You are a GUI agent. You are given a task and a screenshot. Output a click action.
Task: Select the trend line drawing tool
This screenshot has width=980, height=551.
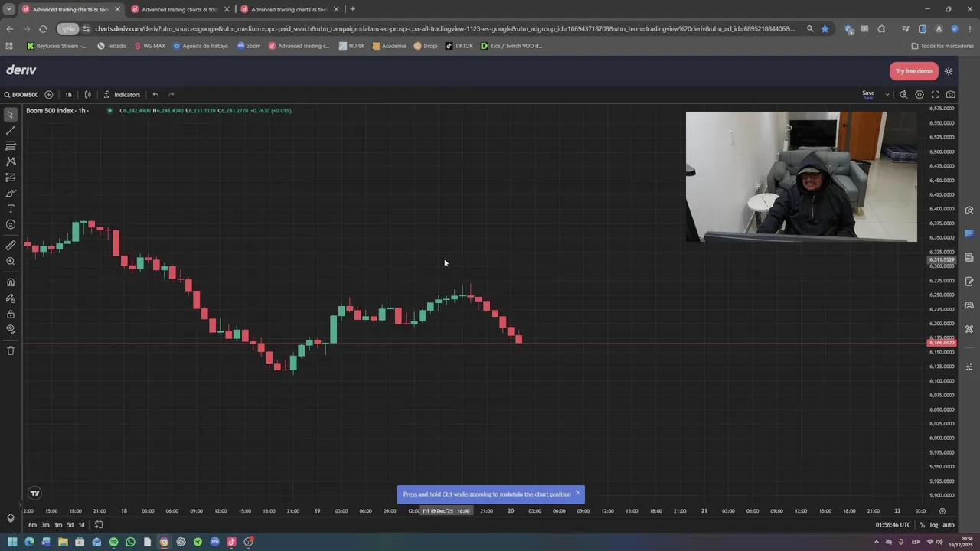11,130
